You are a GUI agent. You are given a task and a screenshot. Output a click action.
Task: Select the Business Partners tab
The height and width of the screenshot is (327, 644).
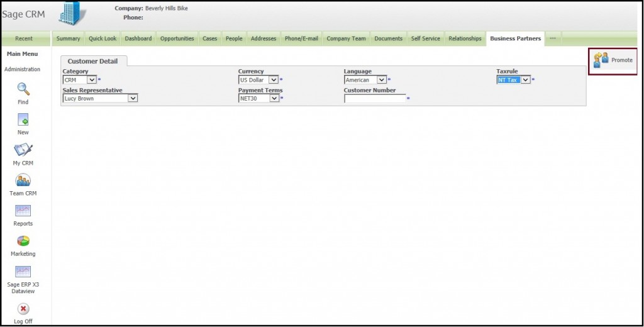coord(516,38)
